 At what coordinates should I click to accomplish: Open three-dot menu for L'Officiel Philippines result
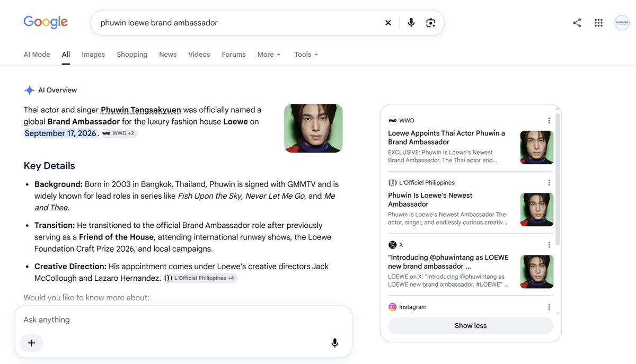pos(549,182)
